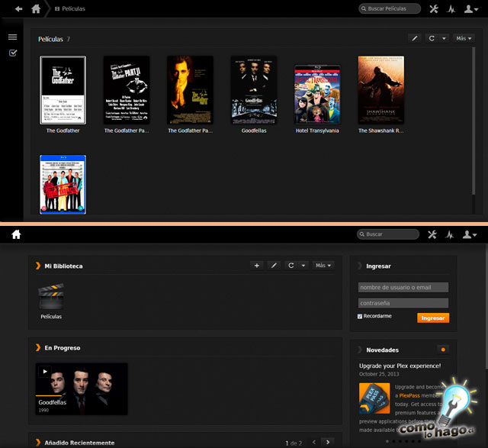
Task: Click the orange Ingresar button
Action: pos(433,317)
